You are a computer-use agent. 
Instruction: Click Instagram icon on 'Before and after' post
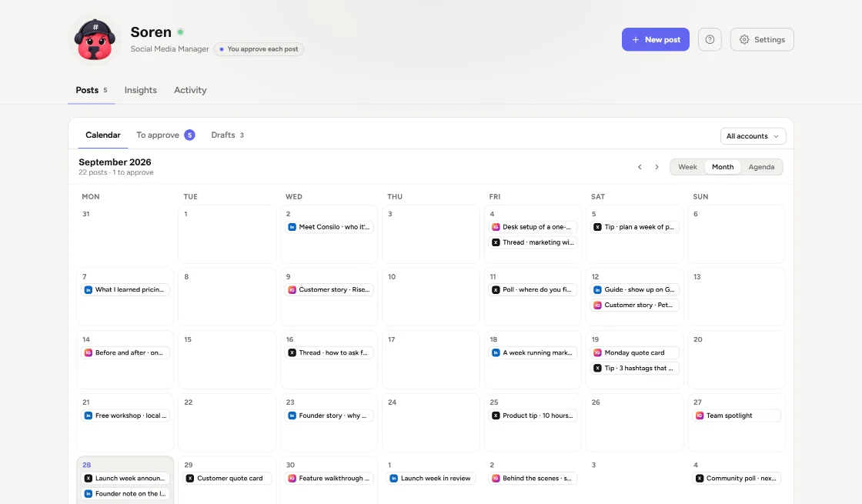[x=88, y=353]
